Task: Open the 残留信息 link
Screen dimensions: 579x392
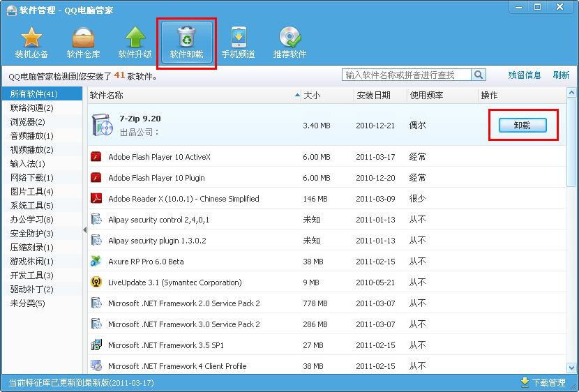Action: [x=525, y=75]
